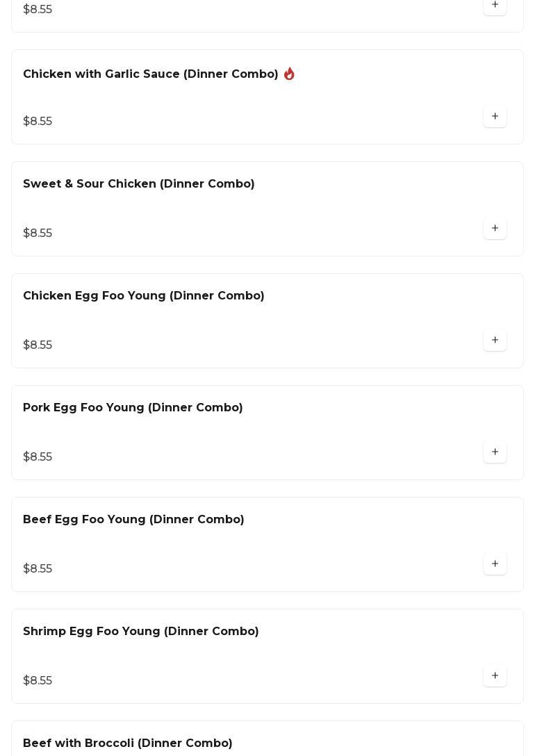Screen dimensions: 535x756
Task: Add Shrimp Egg Foo Young combo to order
Action: click(x=495, y=676)
